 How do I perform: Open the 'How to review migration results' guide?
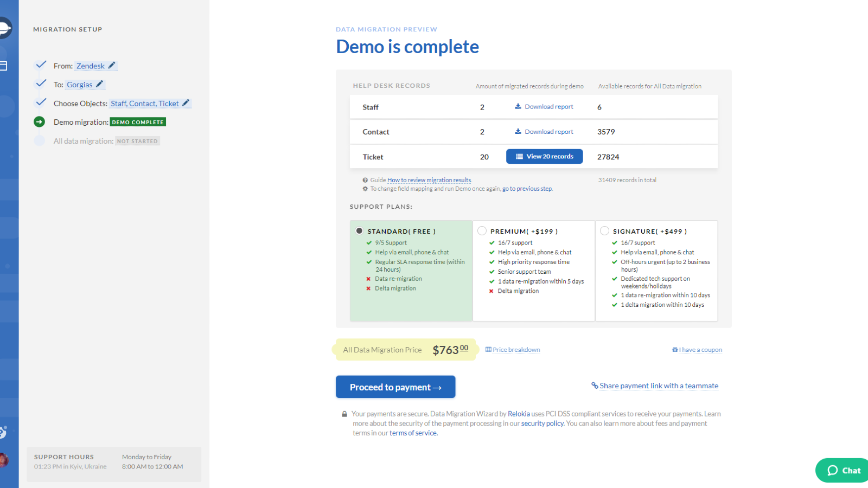[429, 179]
